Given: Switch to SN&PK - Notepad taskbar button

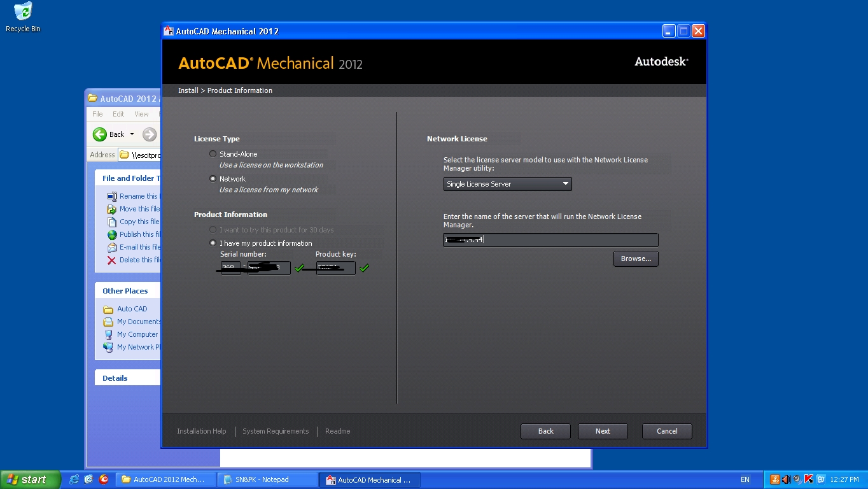Looking at the screenshot, I should [x=268, y=479].
